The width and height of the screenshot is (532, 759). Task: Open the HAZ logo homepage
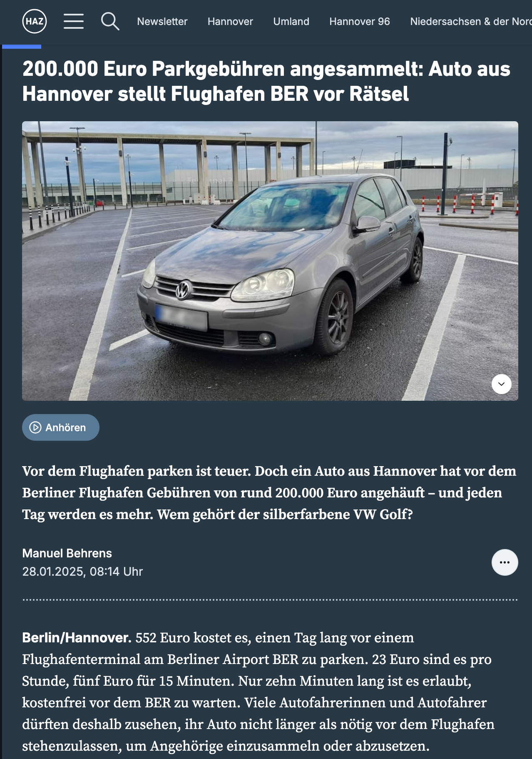[35, 21]
